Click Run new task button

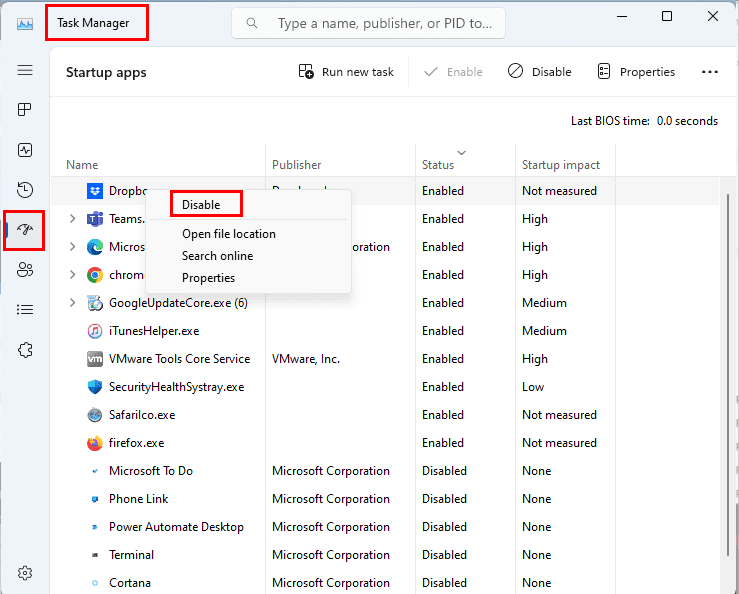pyautogui.click(x=346, y=72)
